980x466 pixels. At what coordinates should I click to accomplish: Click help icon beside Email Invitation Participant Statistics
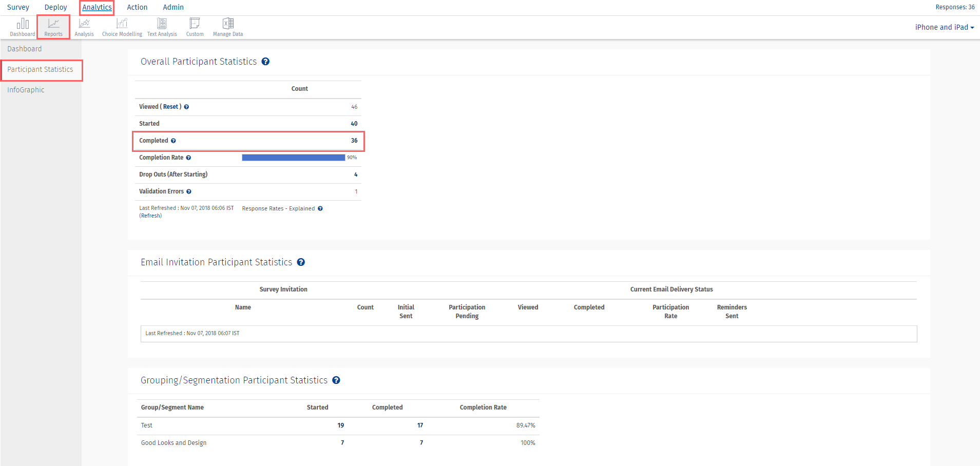click(301, 262)
